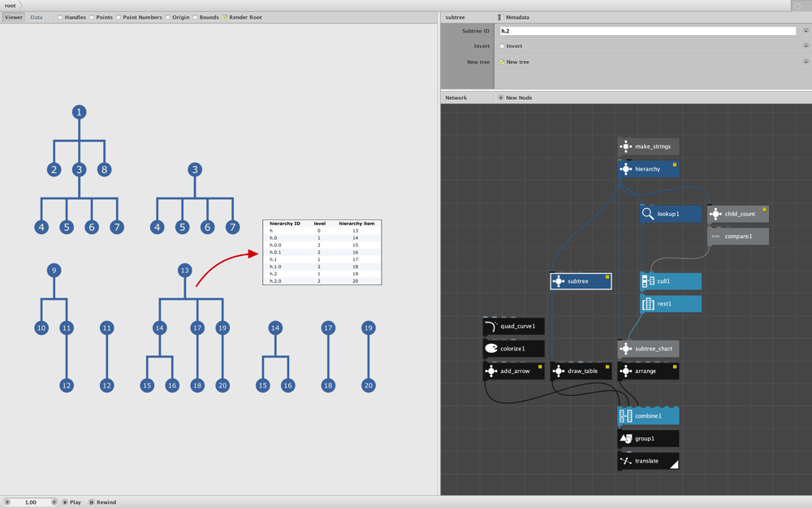
Task: Select the subtree_chart node icon
Action: [625, 349]
